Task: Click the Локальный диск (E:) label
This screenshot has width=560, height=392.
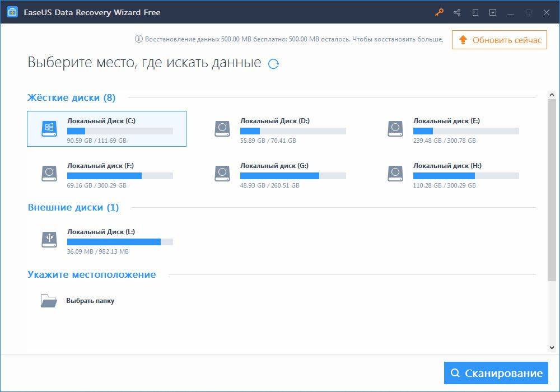Action: [446, 120]
